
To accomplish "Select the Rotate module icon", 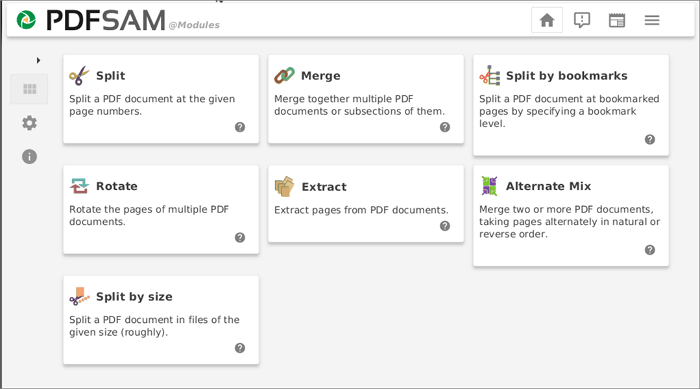I will coord(79,186).
